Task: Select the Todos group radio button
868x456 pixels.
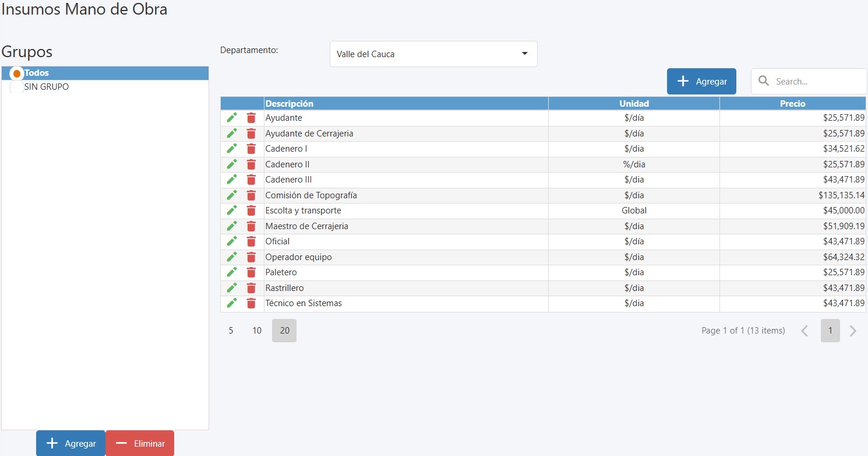Action: point(17,73)
